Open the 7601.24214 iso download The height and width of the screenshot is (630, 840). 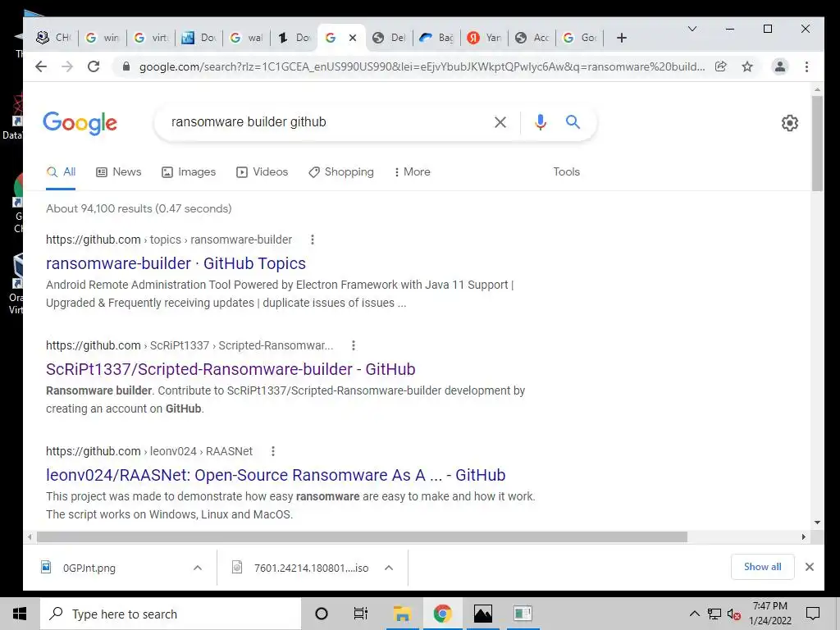pyautogui.click(x=311, y=568)
